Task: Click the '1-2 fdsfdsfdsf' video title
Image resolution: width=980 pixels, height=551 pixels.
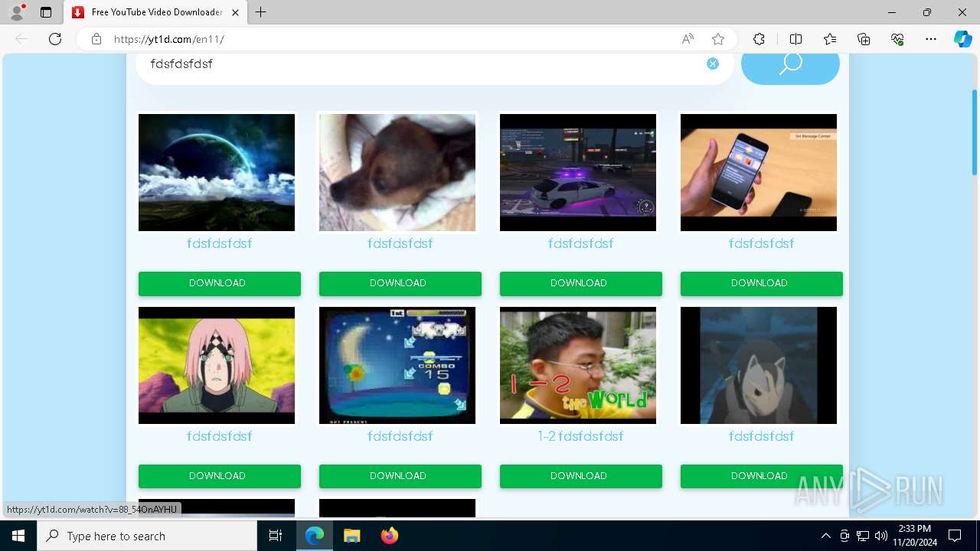Action: (580, 436)
